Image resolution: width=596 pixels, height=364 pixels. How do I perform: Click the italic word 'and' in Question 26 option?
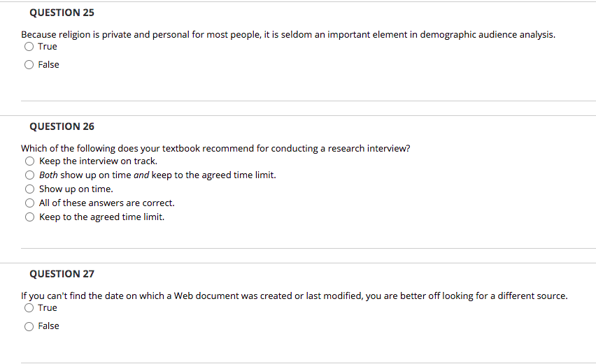pos(141,175)
